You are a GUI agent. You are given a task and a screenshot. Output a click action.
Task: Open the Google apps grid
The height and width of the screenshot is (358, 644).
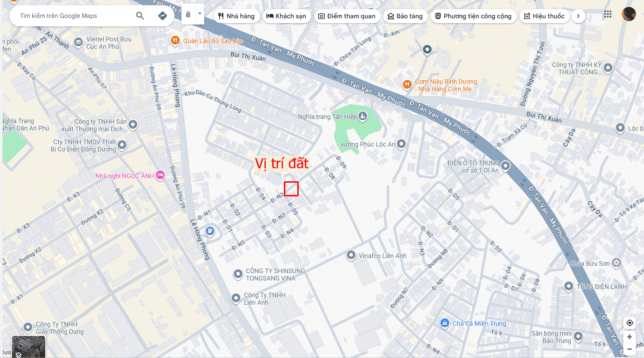tap(608, 14)
